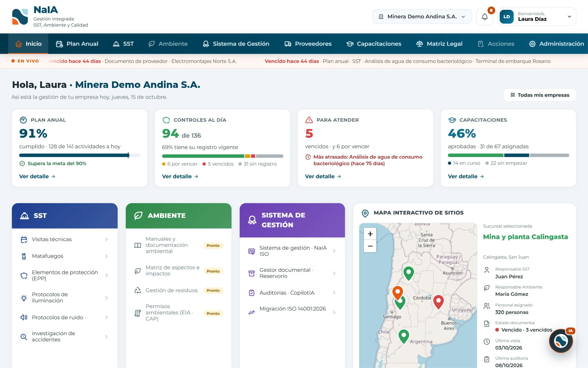Viewport: 588px width, 368px height.
Task: Expand the Migración ISO 14001:2026 chevron
Action: pos(334,312)
